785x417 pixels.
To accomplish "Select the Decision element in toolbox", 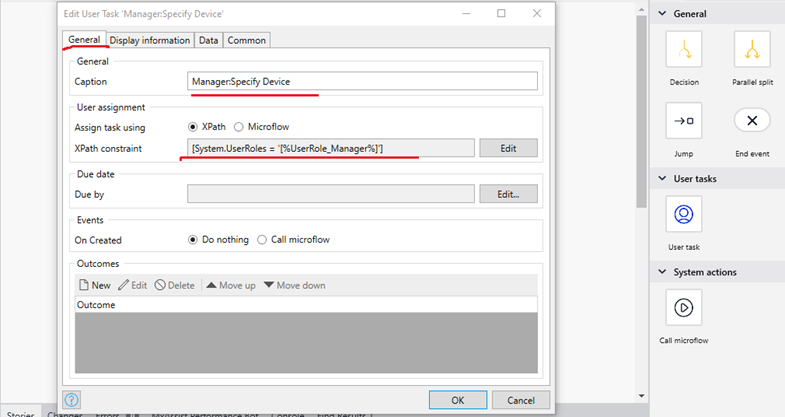I will [x=684, y=49].
